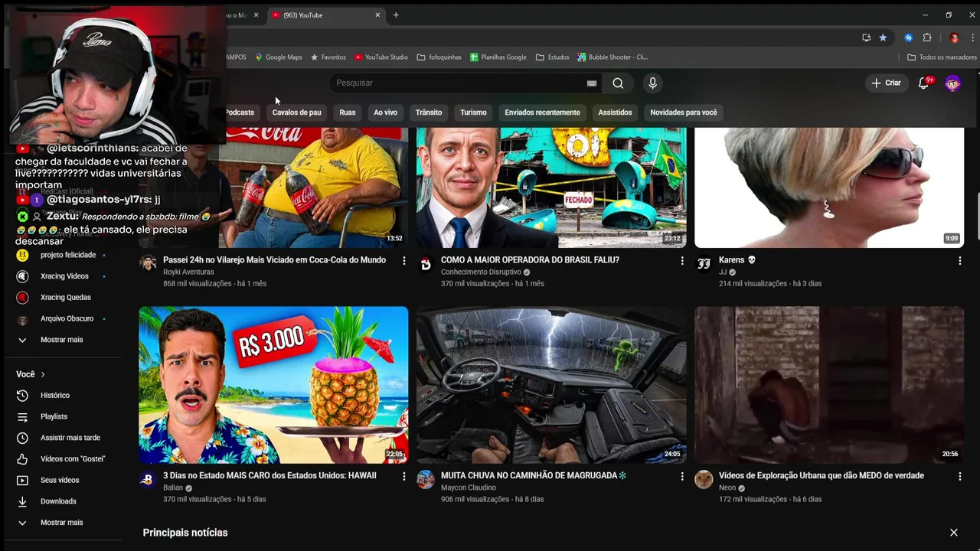980x551 pixels.
Task: Click the Criar button
Action: click(x=886, y=83)
